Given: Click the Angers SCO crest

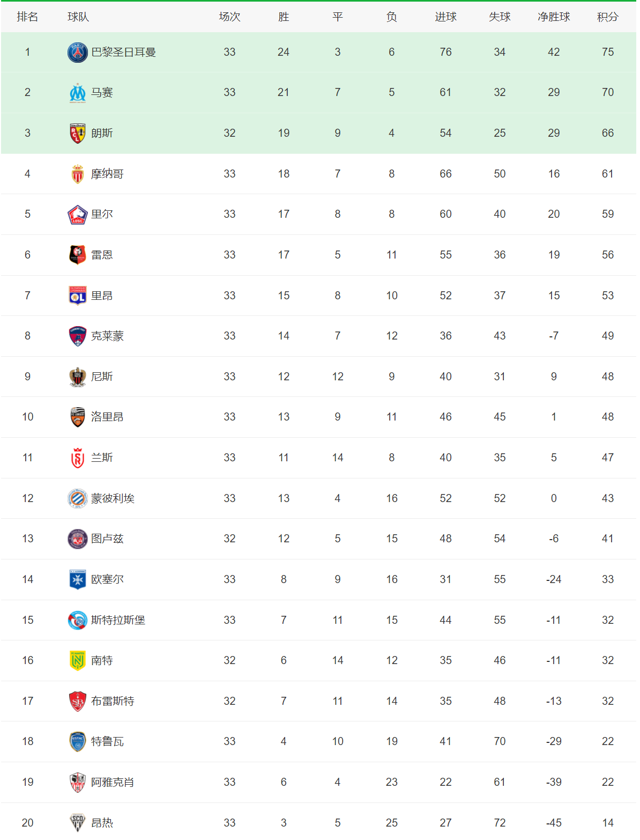Looking at the screenshot, I should click(78, 822).
